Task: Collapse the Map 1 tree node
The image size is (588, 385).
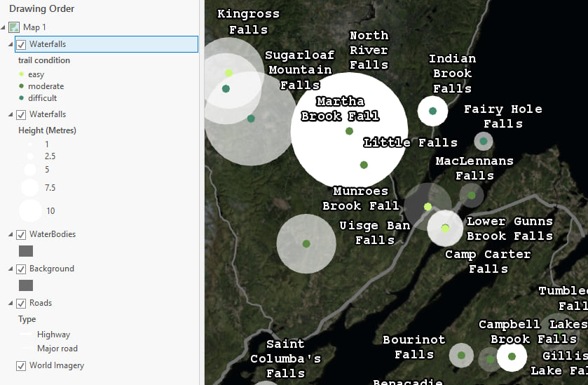Action: (3, 27)
